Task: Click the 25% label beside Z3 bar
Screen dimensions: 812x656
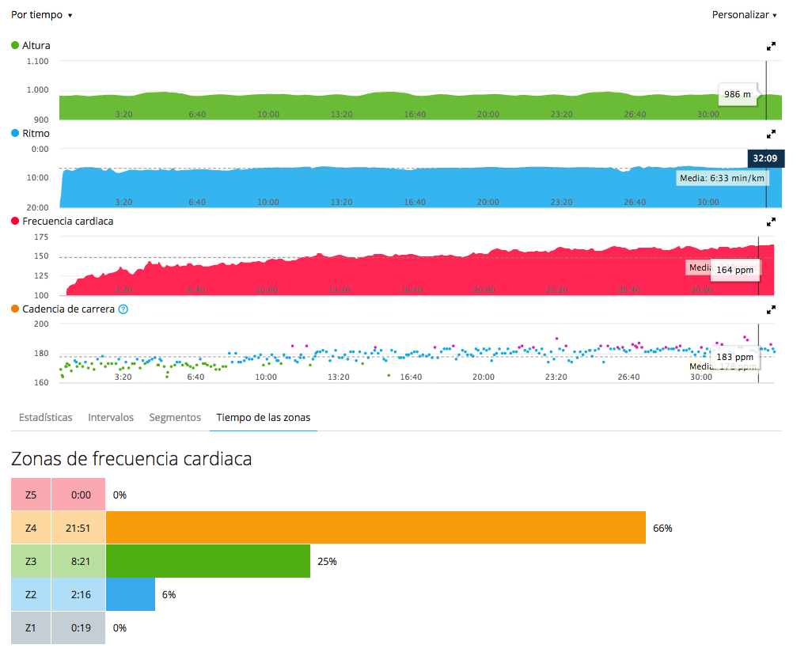Action: pos(328,561)
